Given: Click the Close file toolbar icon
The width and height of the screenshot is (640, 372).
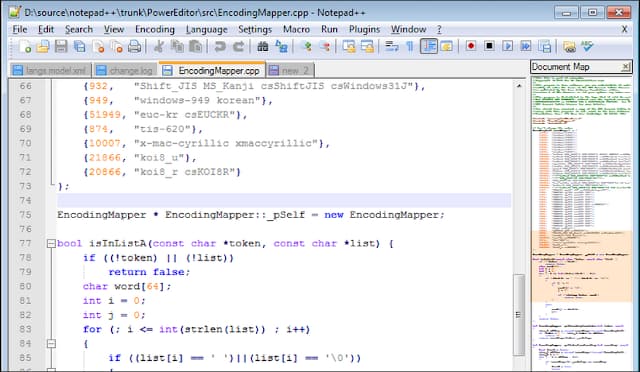Looking at the screenshot, I should [x=98, y=47].
